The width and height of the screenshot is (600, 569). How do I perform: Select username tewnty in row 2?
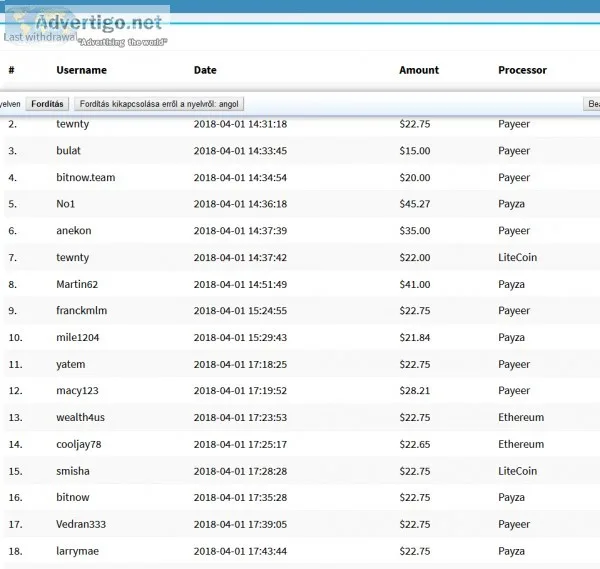73,124
